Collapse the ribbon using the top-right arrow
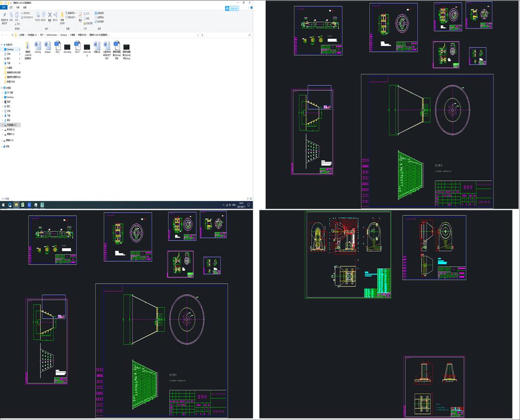 [x=248, y=7]
